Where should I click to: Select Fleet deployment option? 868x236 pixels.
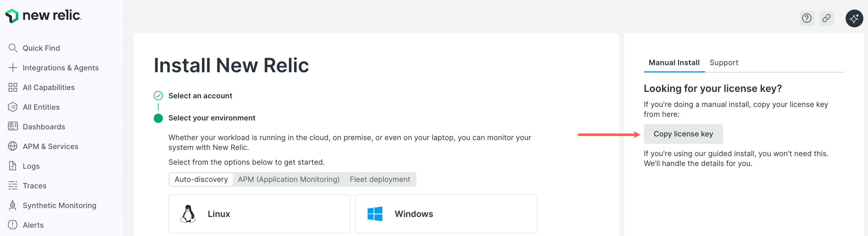[x=380, y=179]
